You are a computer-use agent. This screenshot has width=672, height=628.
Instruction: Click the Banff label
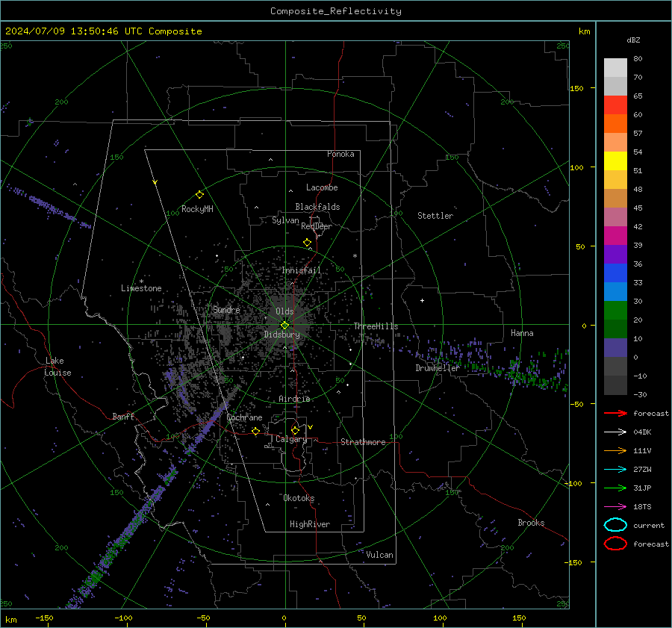click(123, 416)
